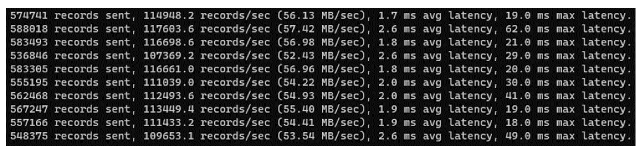Select the 109653.1 records/sec figure

tap(168, 136)
